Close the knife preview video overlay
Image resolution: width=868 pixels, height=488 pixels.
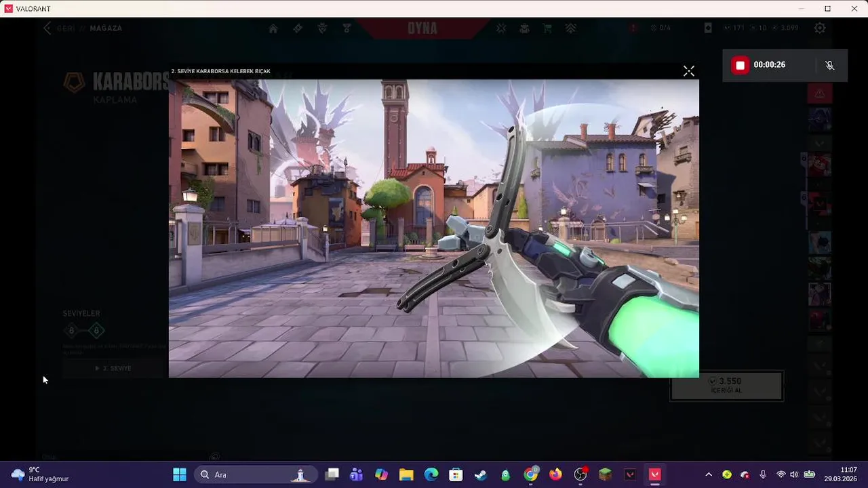[x=688, y=70]
